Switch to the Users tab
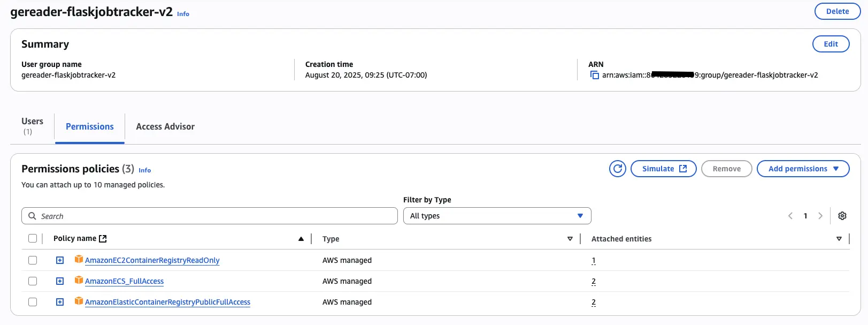 click(32, 126)
